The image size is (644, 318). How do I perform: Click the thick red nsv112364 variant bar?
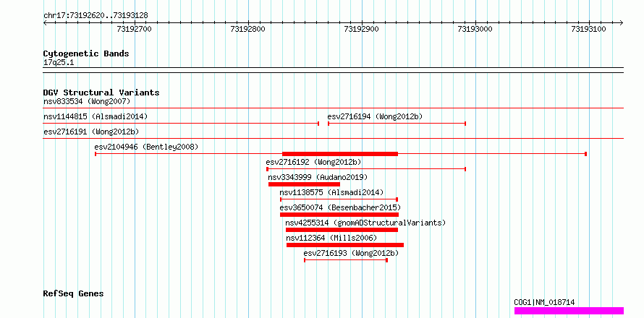345,245
